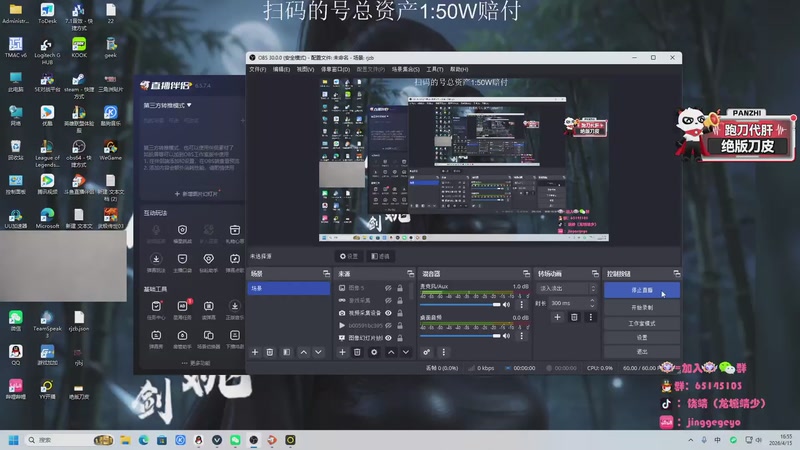Open 桌面音频 three-dot options menu
The width and height of the screenshot is (800, 450).
pyautogui.click(x=521, y=336)
